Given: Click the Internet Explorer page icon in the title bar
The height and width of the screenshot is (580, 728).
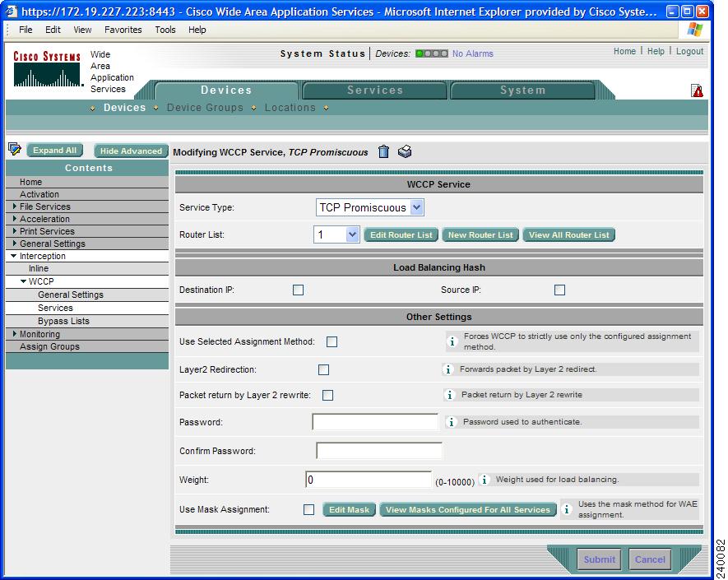Looking at the screenshot, I should (x=11, y=12).
